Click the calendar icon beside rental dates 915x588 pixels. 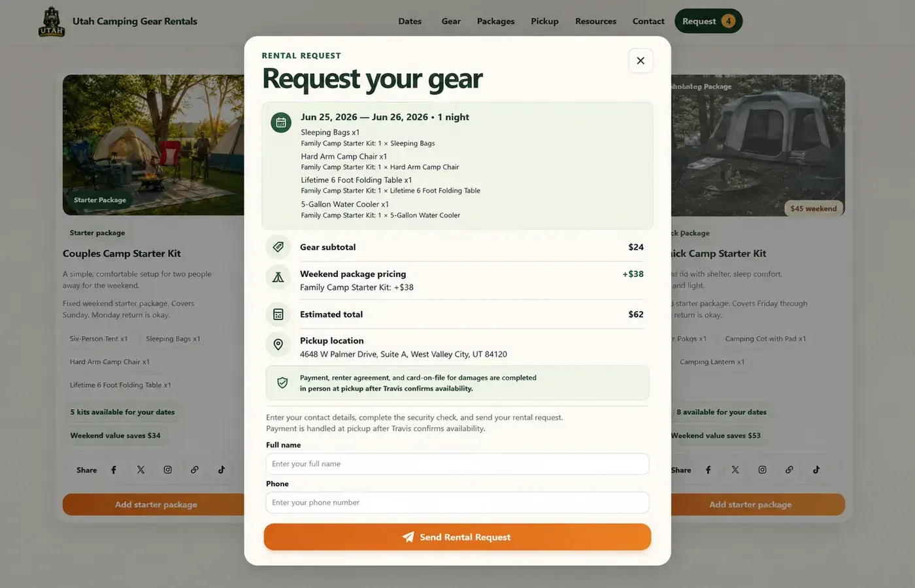[281, 122]
